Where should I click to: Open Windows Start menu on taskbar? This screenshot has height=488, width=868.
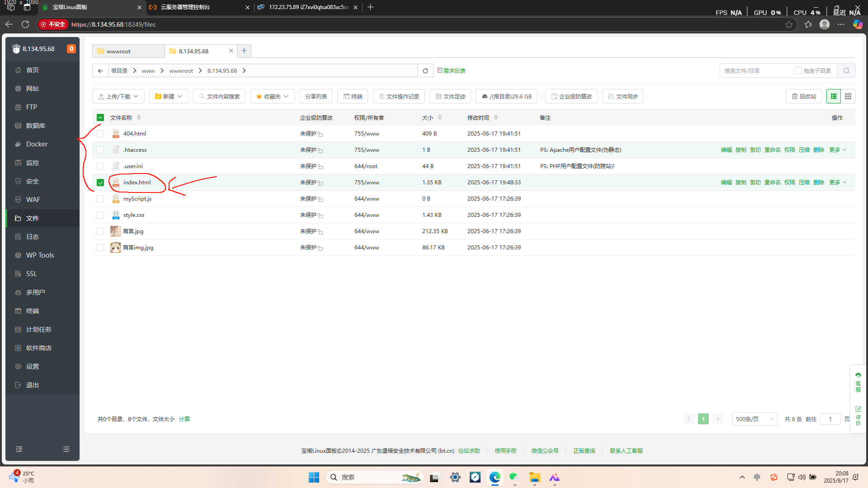[x=314, y=477]
